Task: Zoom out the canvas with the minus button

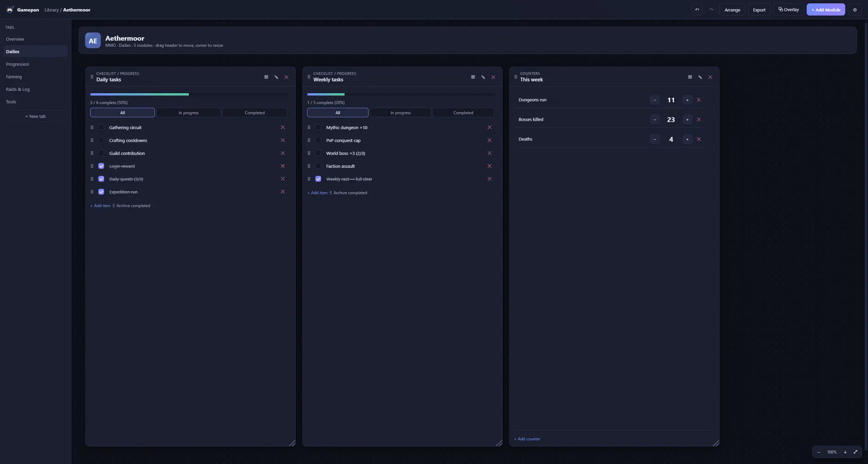Action: (x=819, y=452)
